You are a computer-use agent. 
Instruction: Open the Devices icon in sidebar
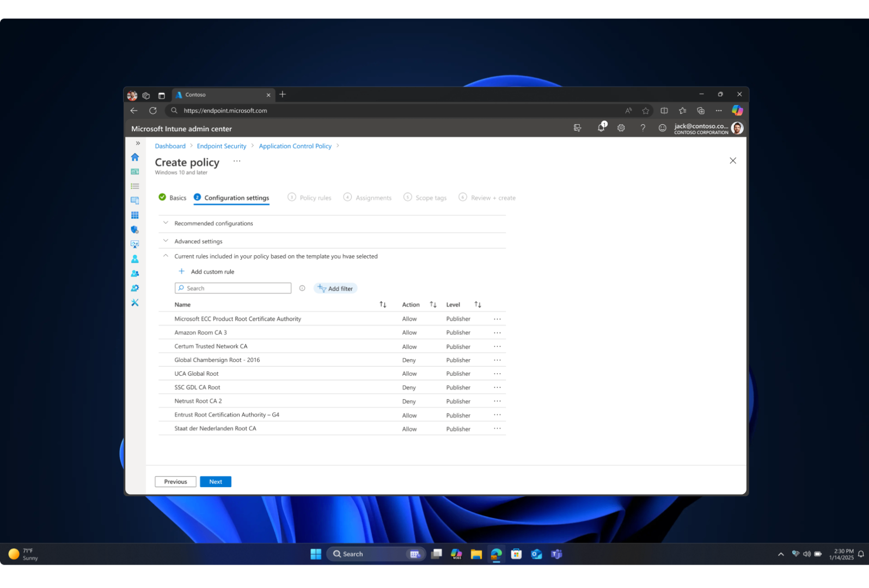click(134, 200)
